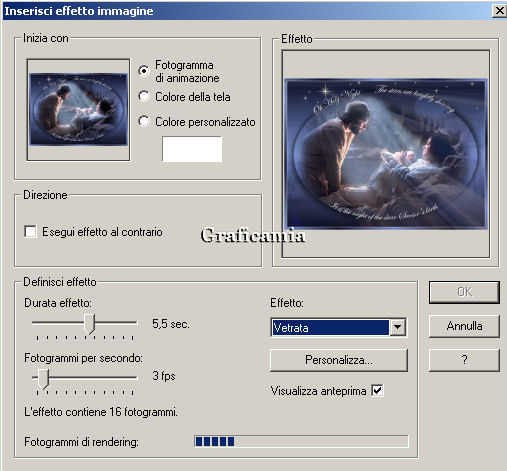Open the Personalizza... settings
The width and height of the screenshot is (507, 471).
(339, 360)
